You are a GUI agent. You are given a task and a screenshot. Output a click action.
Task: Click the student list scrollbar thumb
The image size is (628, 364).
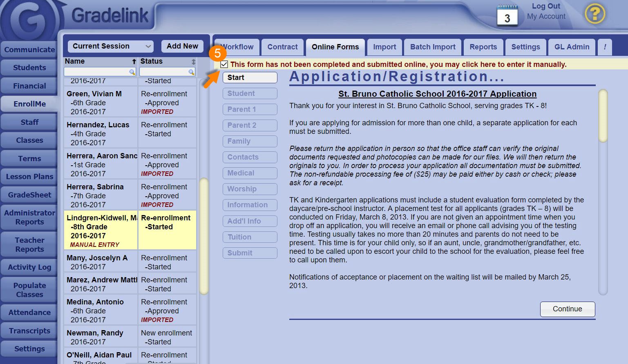point(203,236)
